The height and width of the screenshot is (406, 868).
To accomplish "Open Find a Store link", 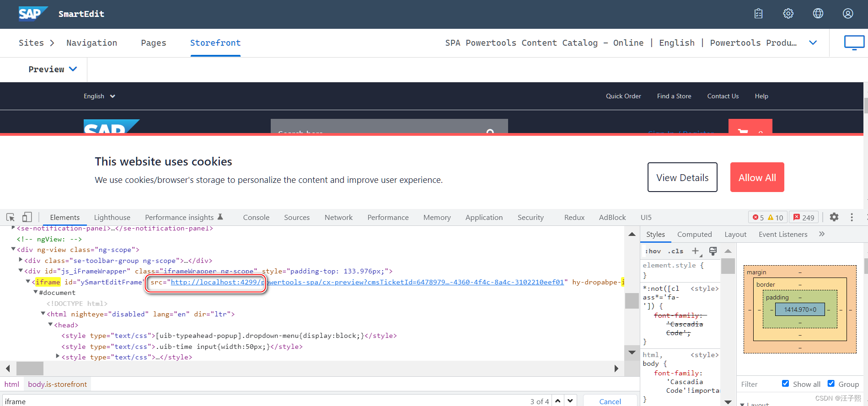I will (x=674, y=96).
